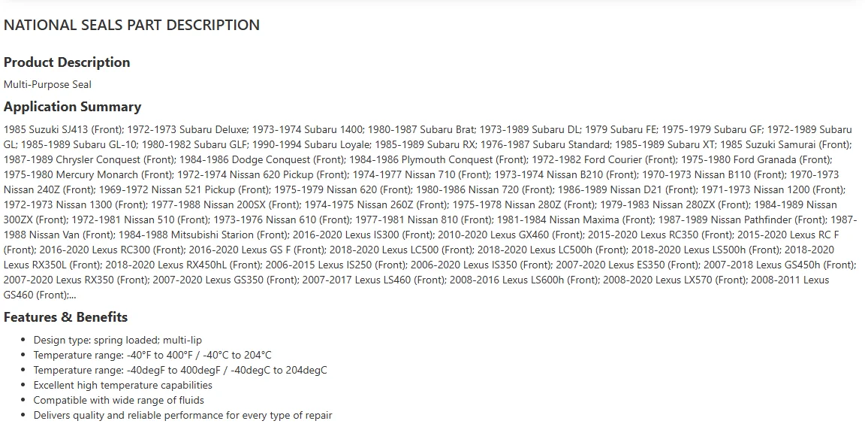Click the Features & Benefits heading

tap(66, 317)
